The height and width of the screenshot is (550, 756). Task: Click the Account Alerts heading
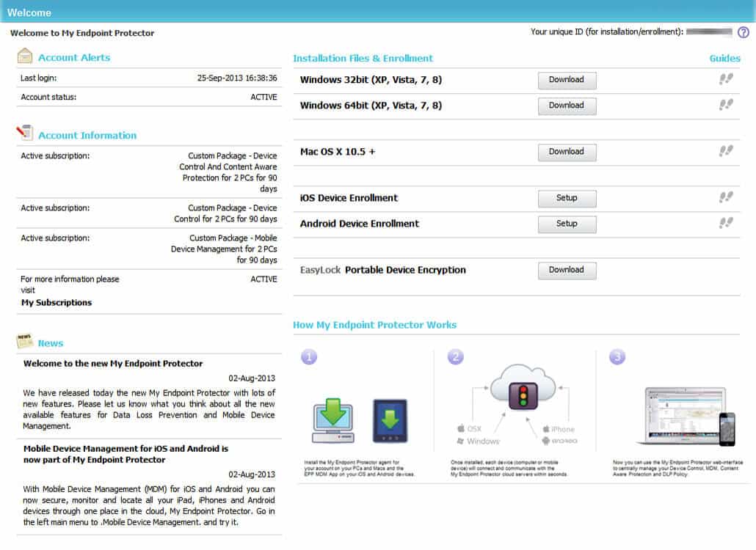(x=74, y=57)
